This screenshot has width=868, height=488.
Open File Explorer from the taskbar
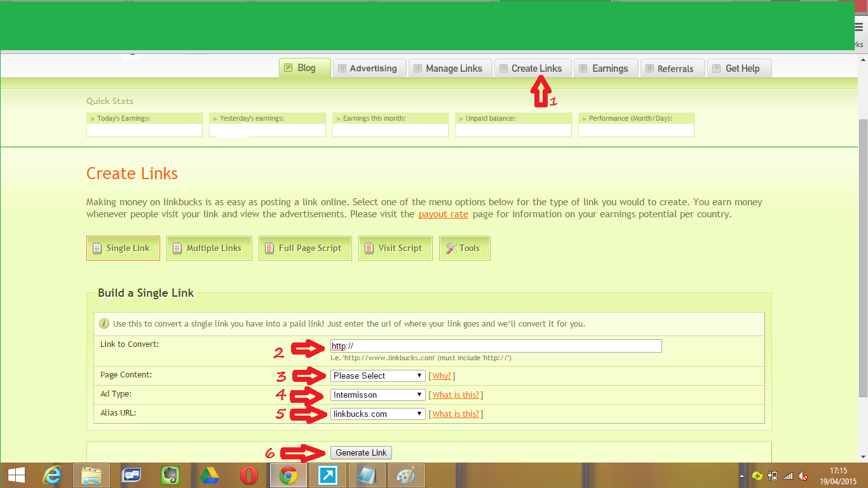point(92,475)
